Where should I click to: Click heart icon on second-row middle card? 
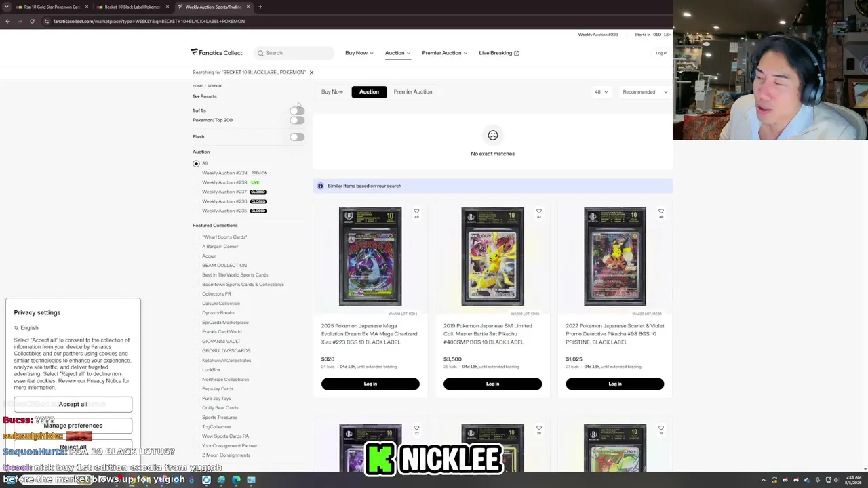tap(539, 428)
